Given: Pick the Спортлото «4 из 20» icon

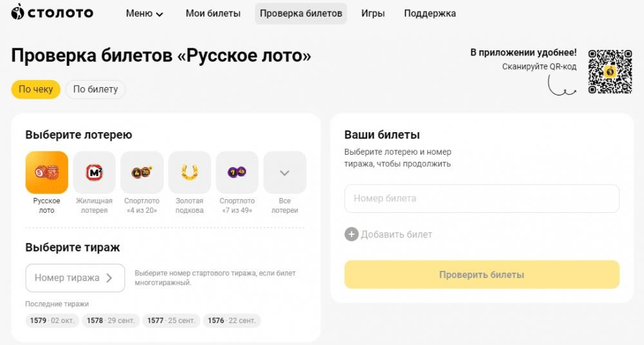Looking at the screenshot, I should point(142,172).
